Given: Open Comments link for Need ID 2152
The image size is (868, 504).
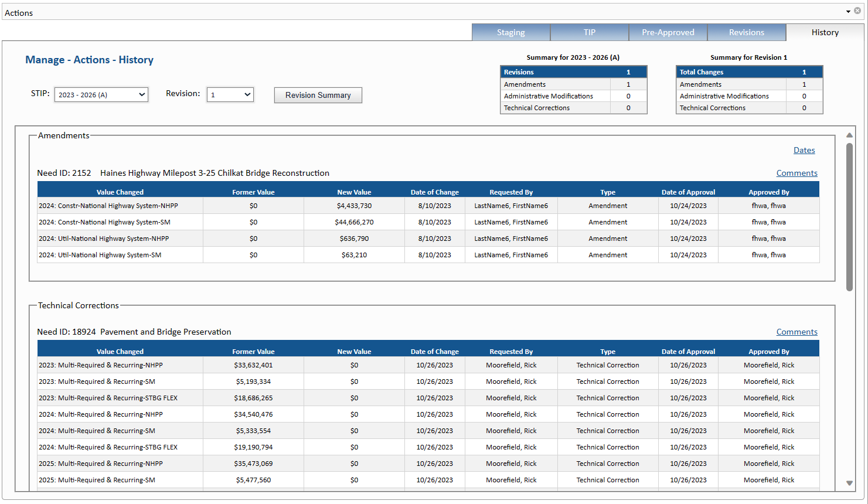Looking at the screenshot, I should pos(797,173).
